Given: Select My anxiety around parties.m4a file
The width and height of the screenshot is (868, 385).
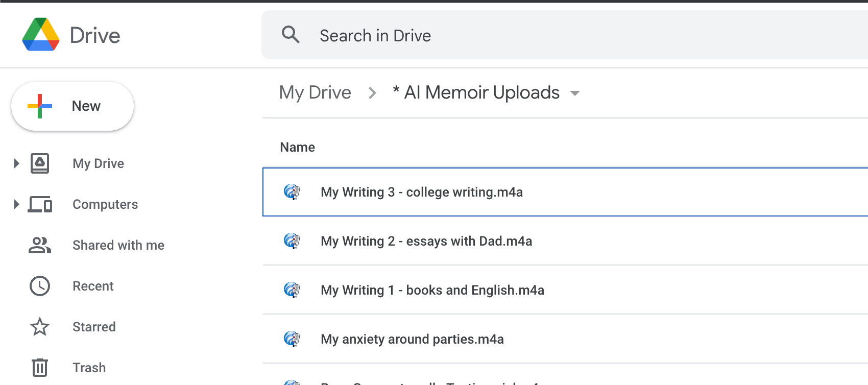Looking at the screenshot, I should pyautogui.click(x=412, y=339).
